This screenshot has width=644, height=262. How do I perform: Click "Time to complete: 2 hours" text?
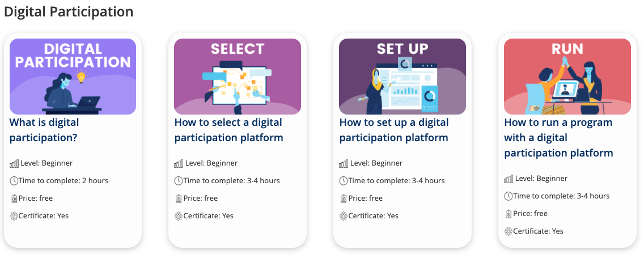click(x=63, y=181)
